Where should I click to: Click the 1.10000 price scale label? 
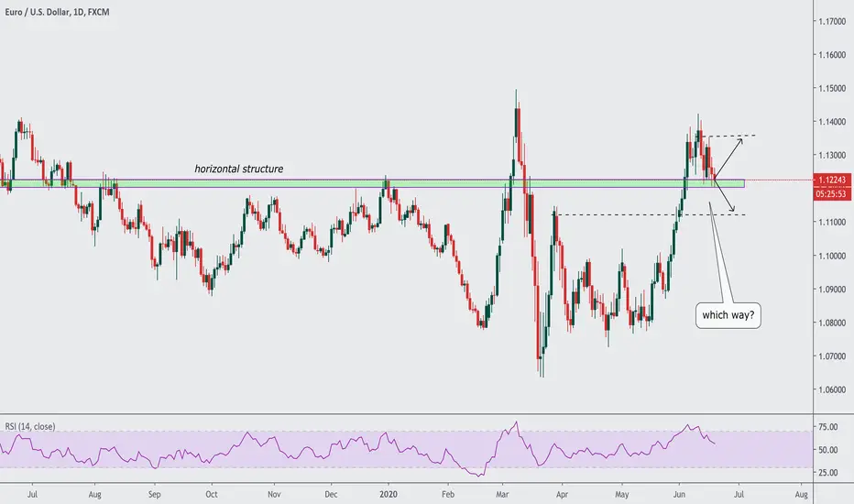point(832,256)
